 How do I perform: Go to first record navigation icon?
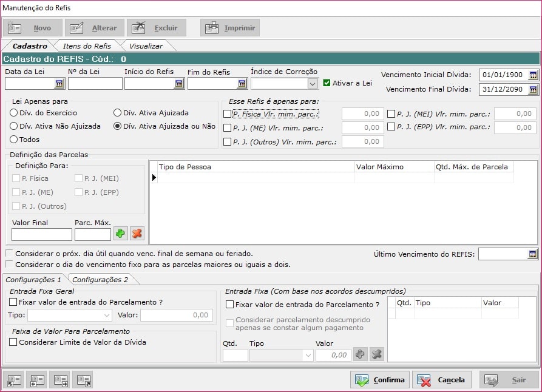click(13, 380)
